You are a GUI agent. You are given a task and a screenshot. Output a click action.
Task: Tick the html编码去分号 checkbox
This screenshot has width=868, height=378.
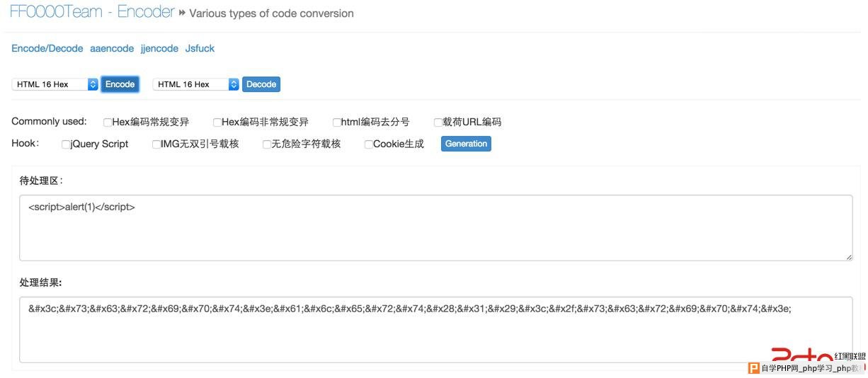tap(337, 122)
